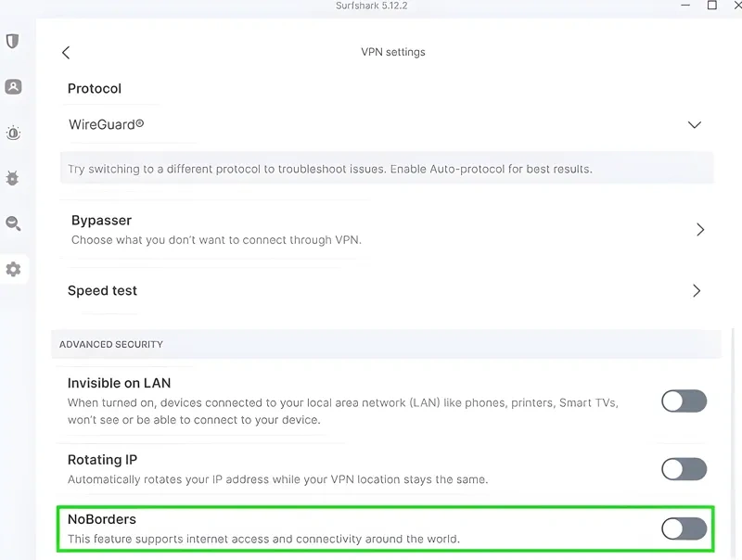The image size is (742, 560).
Task: Open Bypasser using its right chevron
Action: pos(700,230)
